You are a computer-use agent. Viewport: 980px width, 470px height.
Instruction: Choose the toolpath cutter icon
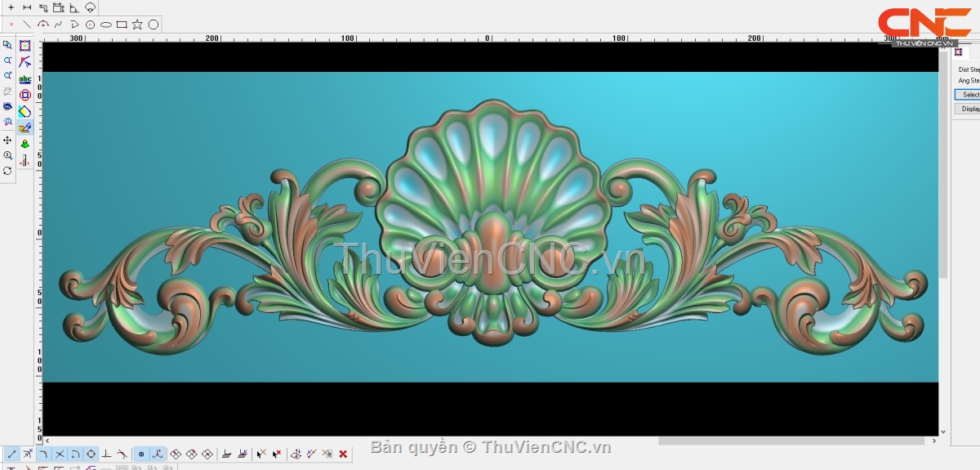click(25, 159)
